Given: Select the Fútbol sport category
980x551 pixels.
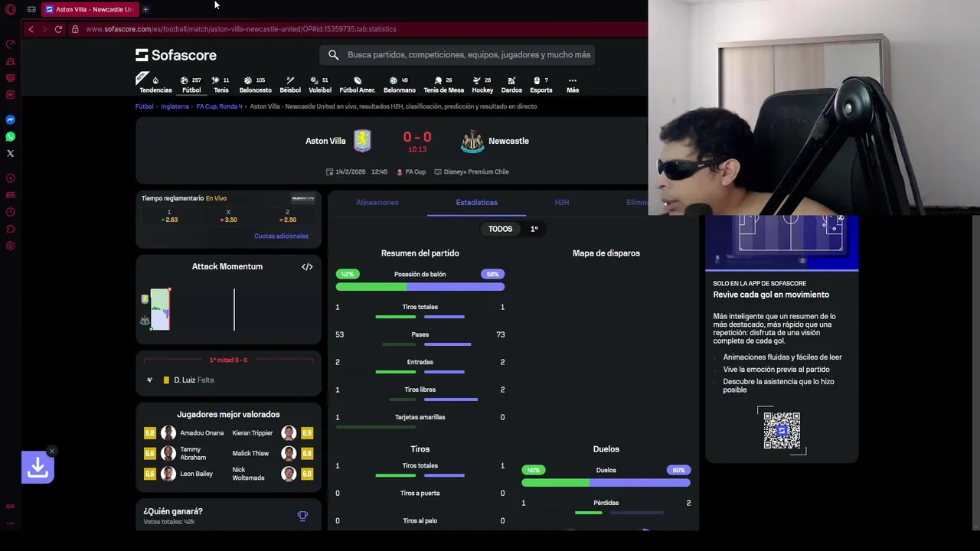Looking at the screenshot, I should point(191,84).
